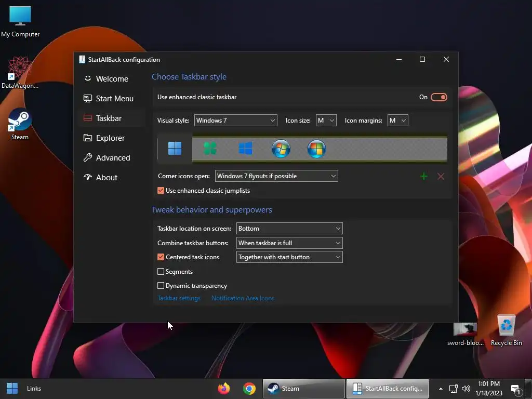Click the Links toolbar on the taskbar
The height and width of the screenshot is (399, 532).
coord(34,389)
